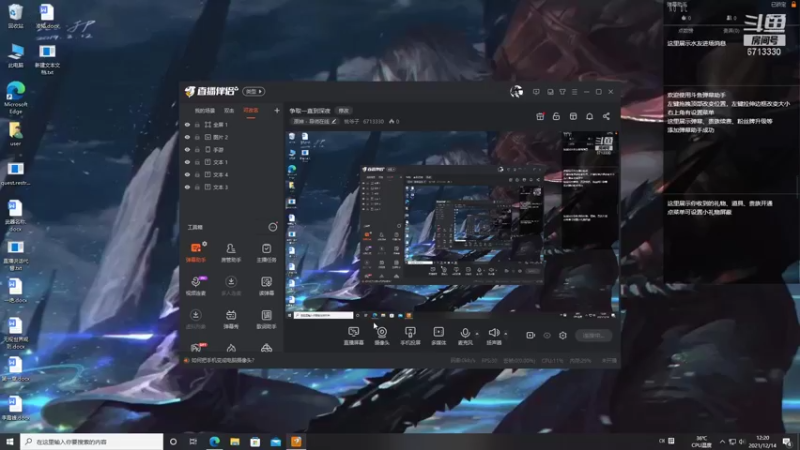Screen dimensions: 800x450
Task: Expand microphone options arrow
Action: point(477,334)
